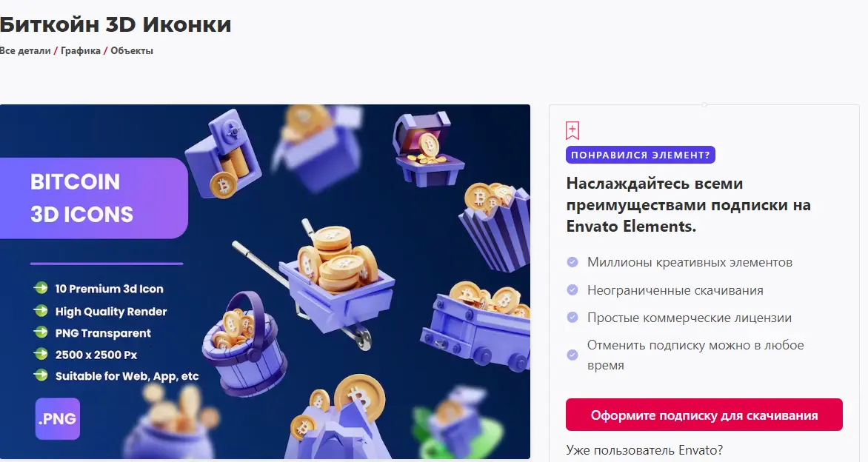868x462 pixels.
Task: Click the popcorn box bitcoin icon
Action: coord(493,227)
